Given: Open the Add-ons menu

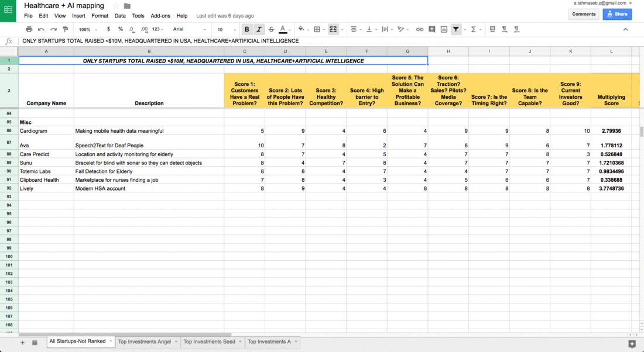Looking at the screenshot, I should 160,16.
